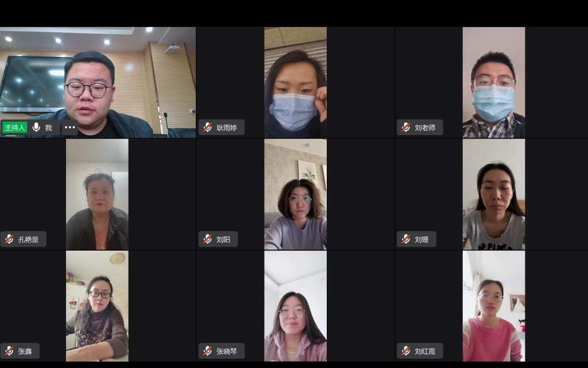Select the host's video tile

coord(98,82)
